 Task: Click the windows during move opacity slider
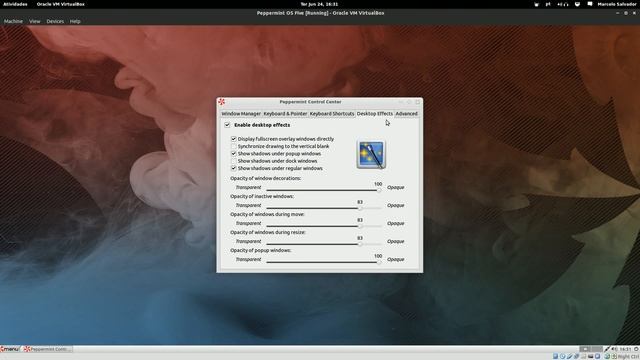323,226
